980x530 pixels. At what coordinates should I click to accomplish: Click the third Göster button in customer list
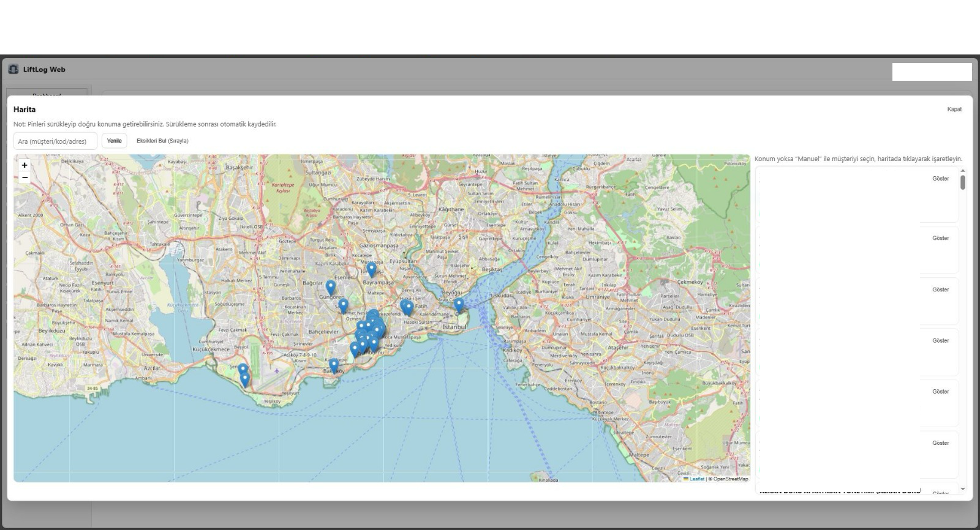940,289
